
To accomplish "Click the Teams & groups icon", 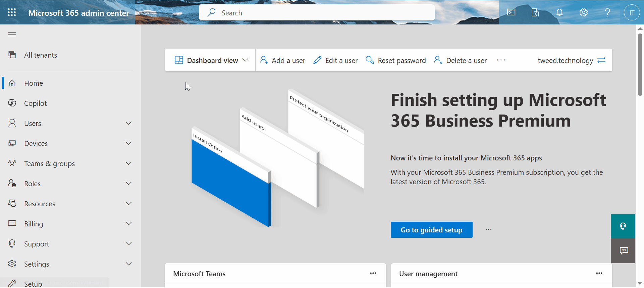I will point(12,163).
